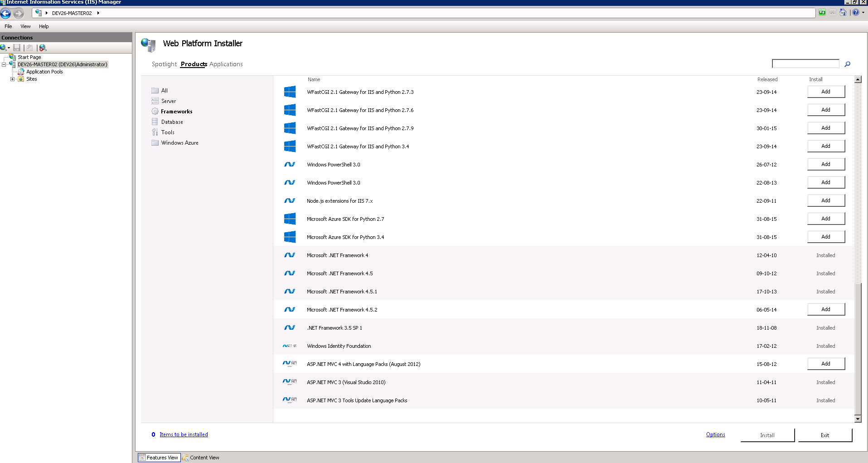Add WFastCGI 2.1 Gateway for Python 2.7.6
The height and width of the screenshot is (463, 868).
click(826, 110)
